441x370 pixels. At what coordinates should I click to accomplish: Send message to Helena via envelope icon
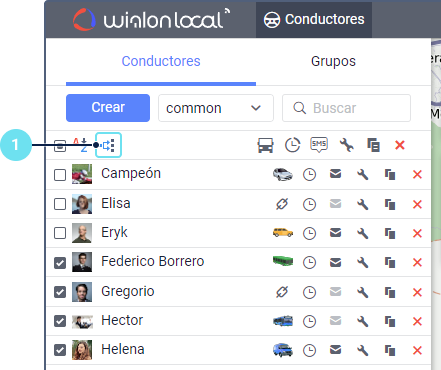(x=335, y=349)
